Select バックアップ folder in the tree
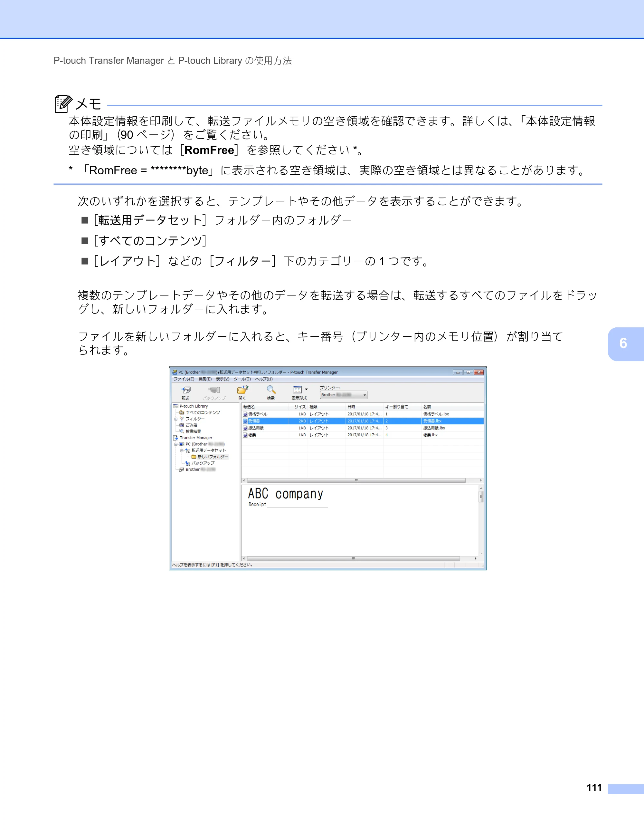The width and height of the screenshot is (644, 833). (x=203, y=463)
